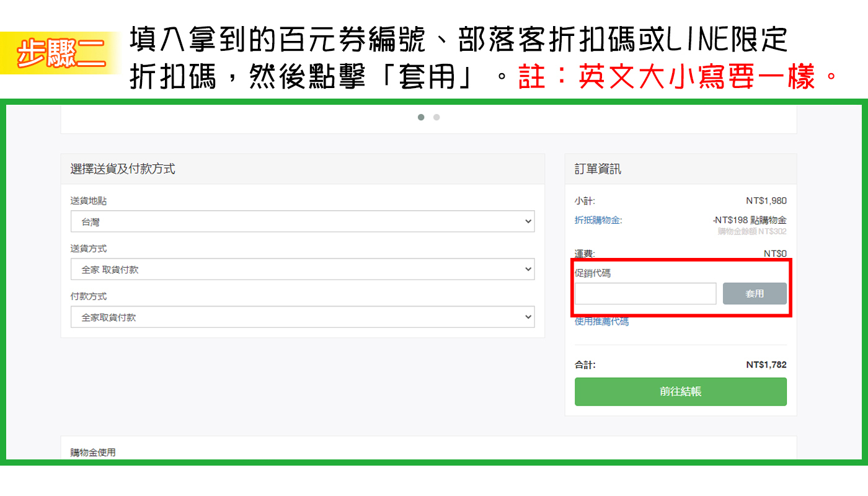The width and height of the screenshot is (868, 496).
Task: Select the second carousel dot
Action: coord(436,117)
